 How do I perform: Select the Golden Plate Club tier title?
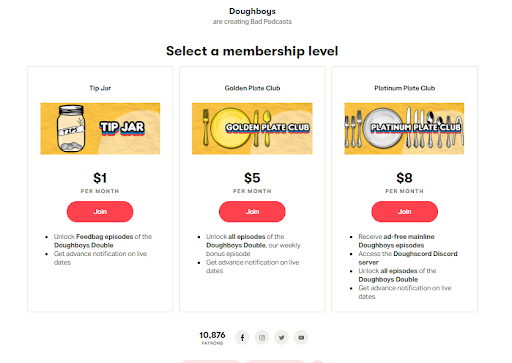[252, 88]
